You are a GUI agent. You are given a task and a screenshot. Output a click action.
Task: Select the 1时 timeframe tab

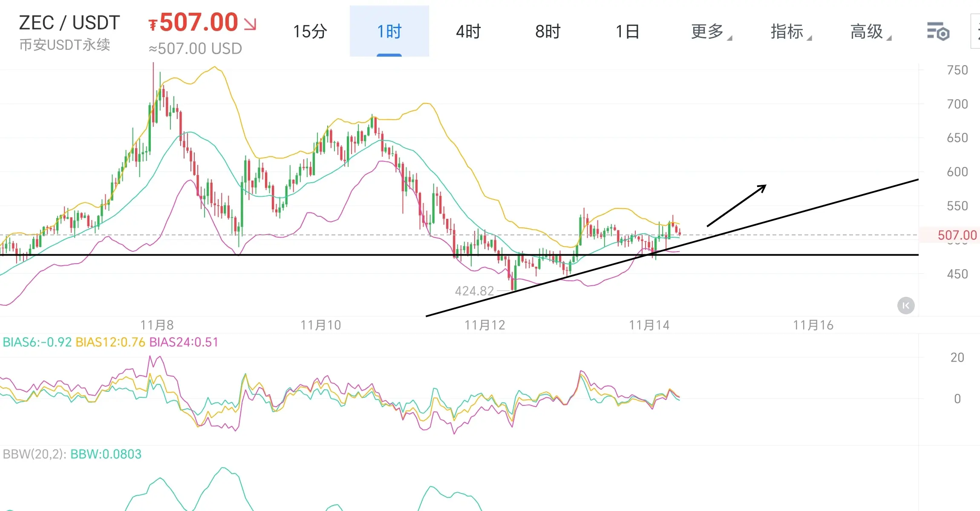click(x=389, y=32)
